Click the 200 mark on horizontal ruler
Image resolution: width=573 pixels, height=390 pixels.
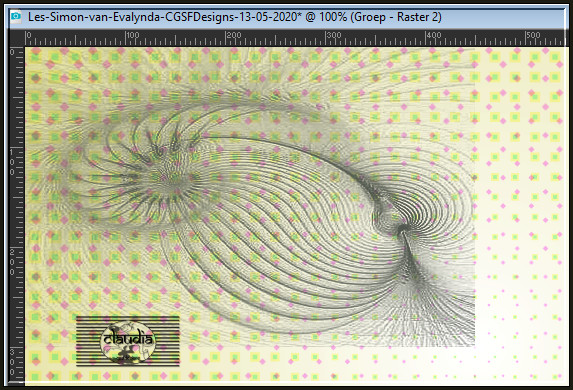pyautogui.click(x=233, y=35)
